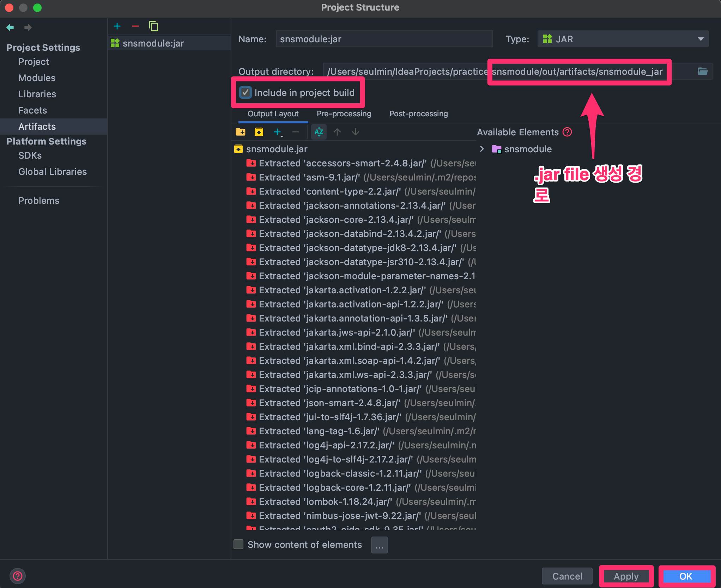
Task: Click the artifact Name input field
Action: (384, 39)
